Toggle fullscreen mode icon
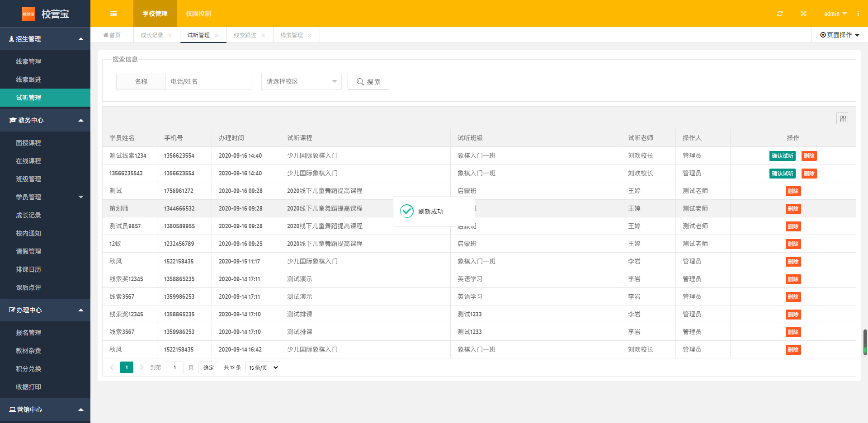The width and height of the screenshot is (868, 423). pos(803,14)
